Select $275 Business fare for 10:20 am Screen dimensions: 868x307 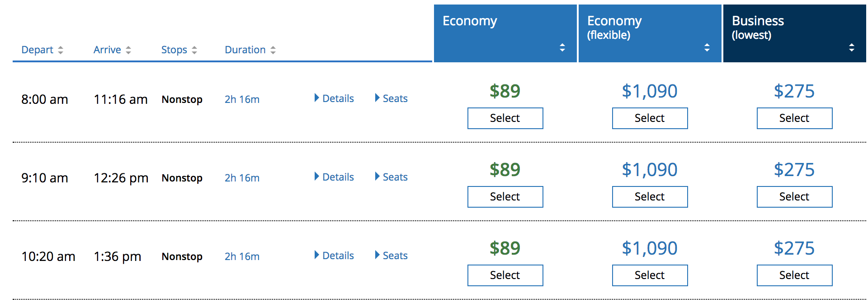(x=795, y=275)
